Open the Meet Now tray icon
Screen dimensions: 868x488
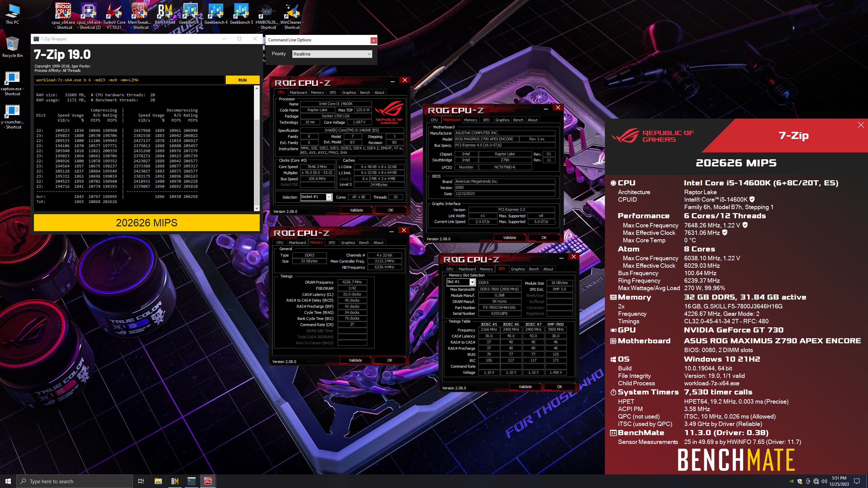point(808,481)
